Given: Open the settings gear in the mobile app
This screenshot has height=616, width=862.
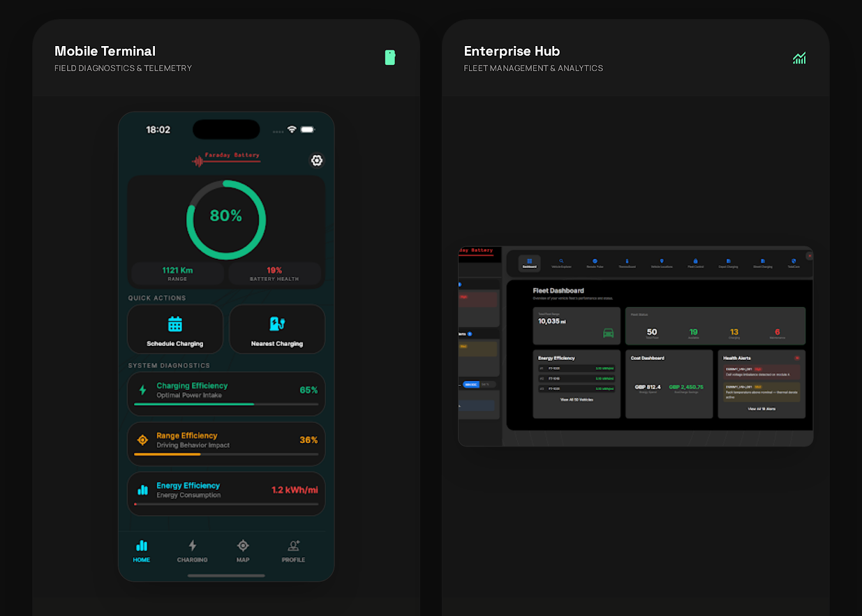Looking at the screenshot, I should point(317,160).
